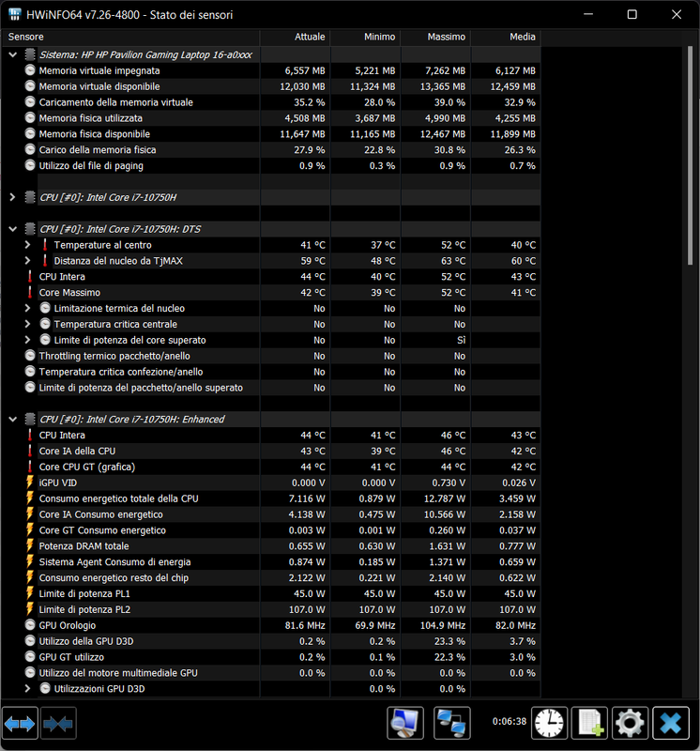Click circle icon next to GPU Orologio

pyautogui.click(x=30, y=625)
